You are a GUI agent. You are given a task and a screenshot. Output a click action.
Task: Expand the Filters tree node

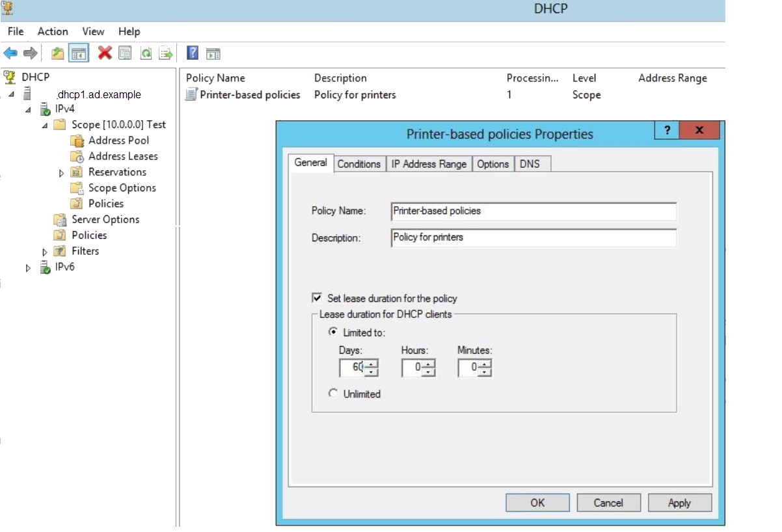tap(45, 252)
